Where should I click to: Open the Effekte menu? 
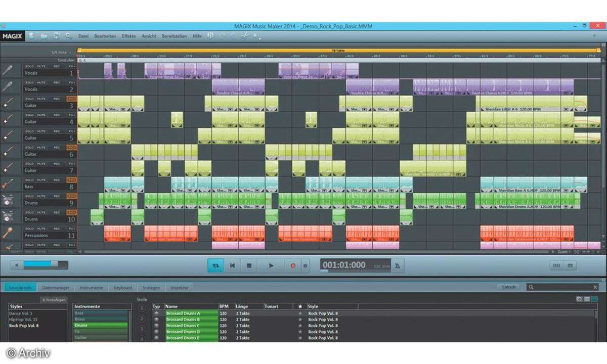point(128,36)
